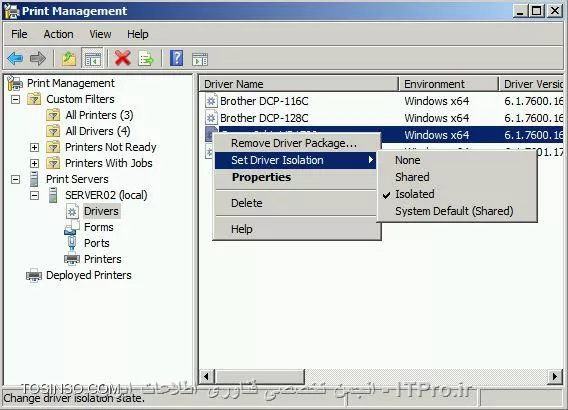Click the Printers Not Ready filter icon
This screenshot has width=568, height=410.
coord(53,147)
